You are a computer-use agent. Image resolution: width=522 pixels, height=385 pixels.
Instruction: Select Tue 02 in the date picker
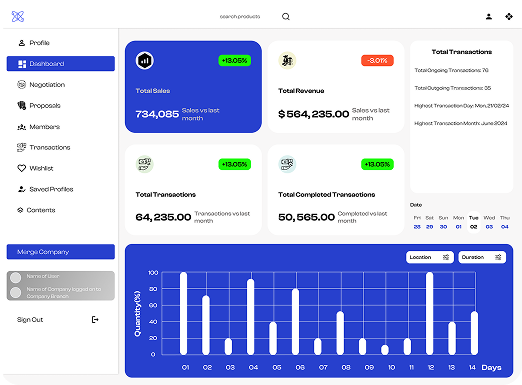point(474,222)
